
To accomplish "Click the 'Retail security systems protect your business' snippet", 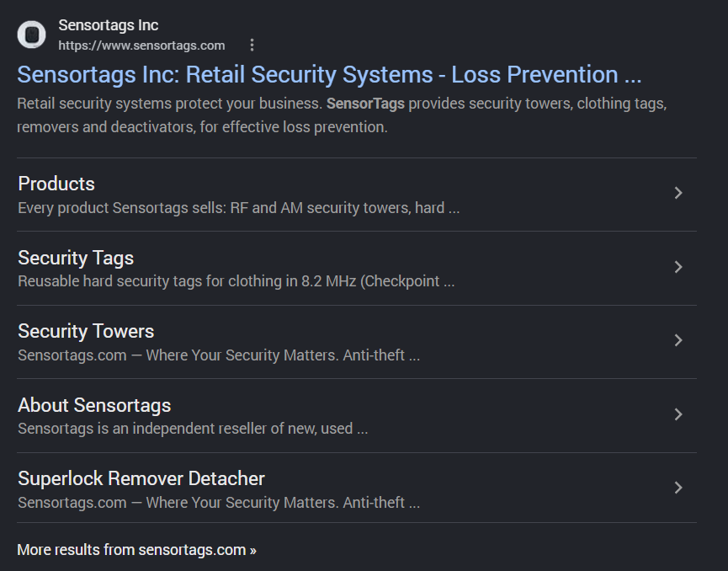I will click(342, 115).
